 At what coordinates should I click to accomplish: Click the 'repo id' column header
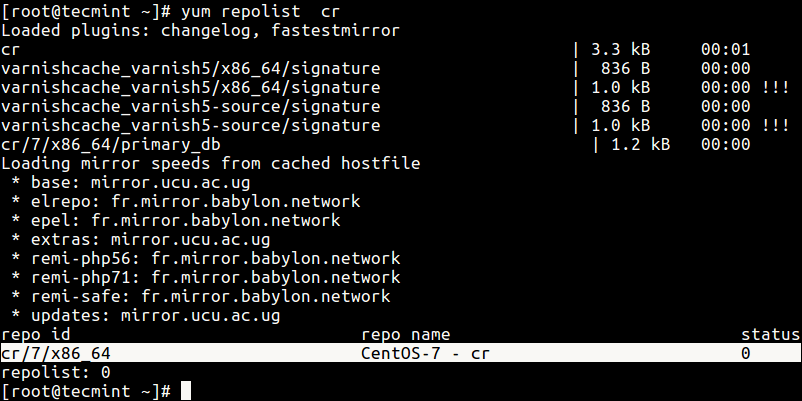36,334
